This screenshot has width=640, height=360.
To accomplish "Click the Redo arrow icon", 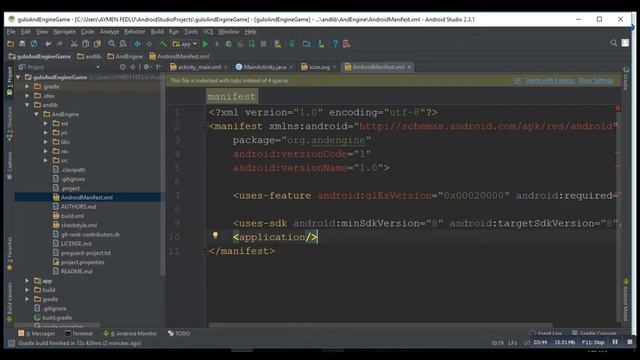I will [60, 44].
